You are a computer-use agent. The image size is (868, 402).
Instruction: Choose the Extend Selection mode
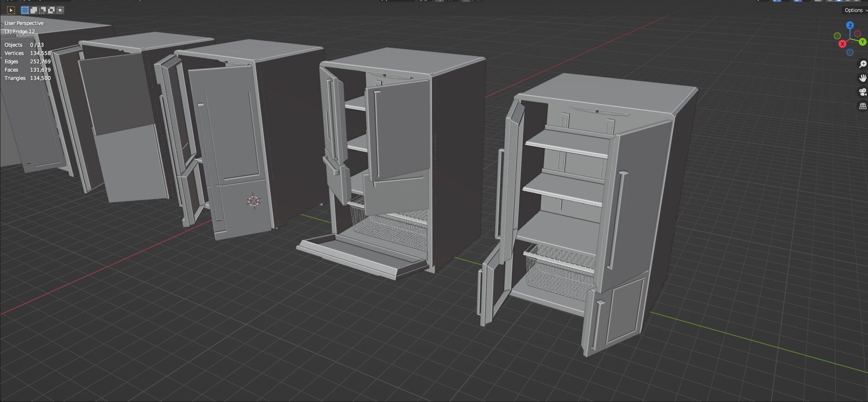[x=34, y=10]
